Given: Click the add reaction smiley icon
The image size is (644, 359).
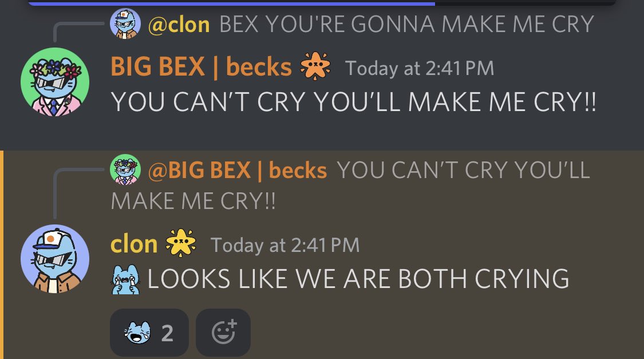Looking at the screenshot, I should pyautogui.click(x=223, y=332).
